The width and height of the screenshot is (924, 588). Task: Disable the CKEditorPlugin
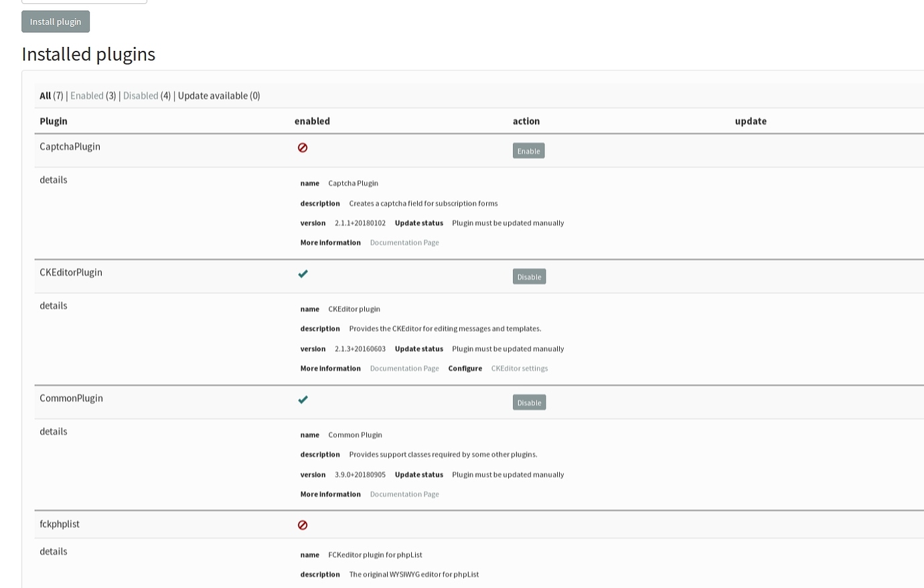[x=529, y=276]
